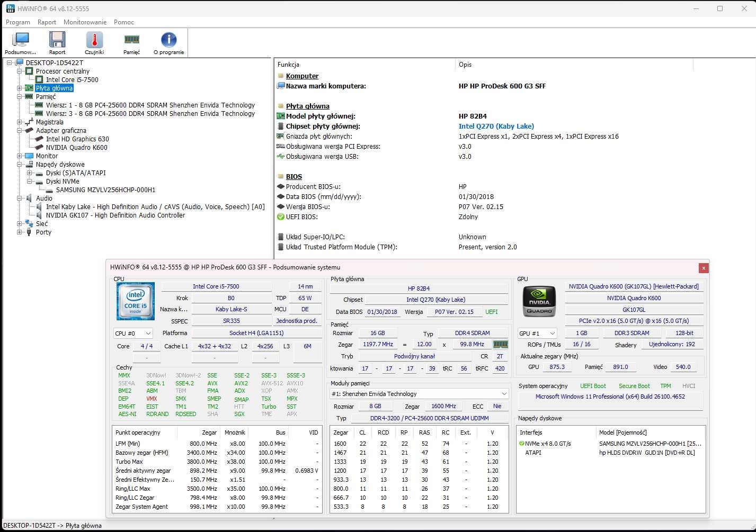This screenshot has height=532, width=756.
Task: Open Czujniki thermometer sensors icon
Action: [94, 40]
